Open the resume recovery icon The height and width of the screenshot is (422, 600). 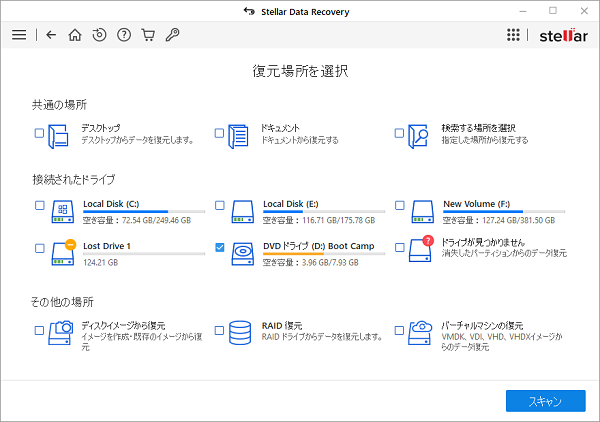point(99,35)
